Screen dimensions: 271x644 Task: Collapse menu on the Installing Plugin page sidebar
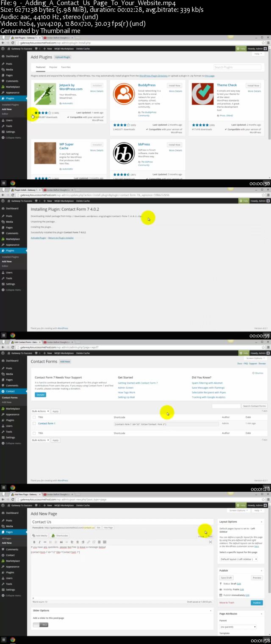tap(13, 290)
